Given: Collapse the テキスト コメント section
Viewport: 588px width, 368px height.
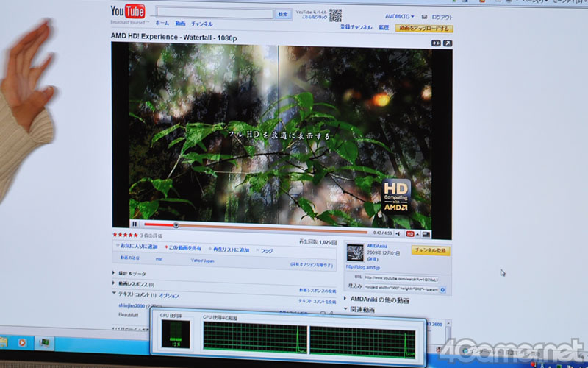Looking at the screenshot, I should 134,294.
